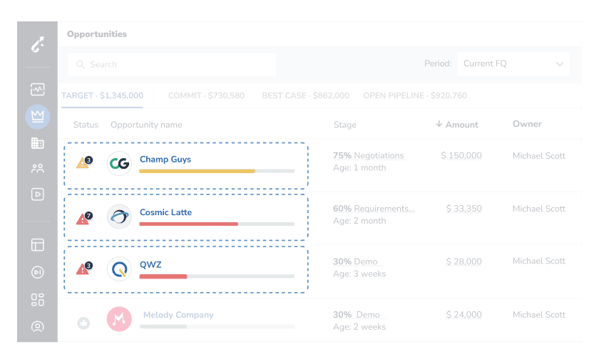The width and height of the screenshot is (599, 364).
Task: Click the CG logo of Champ Guys
Action: pyautogui.click(x=119, y=163)
